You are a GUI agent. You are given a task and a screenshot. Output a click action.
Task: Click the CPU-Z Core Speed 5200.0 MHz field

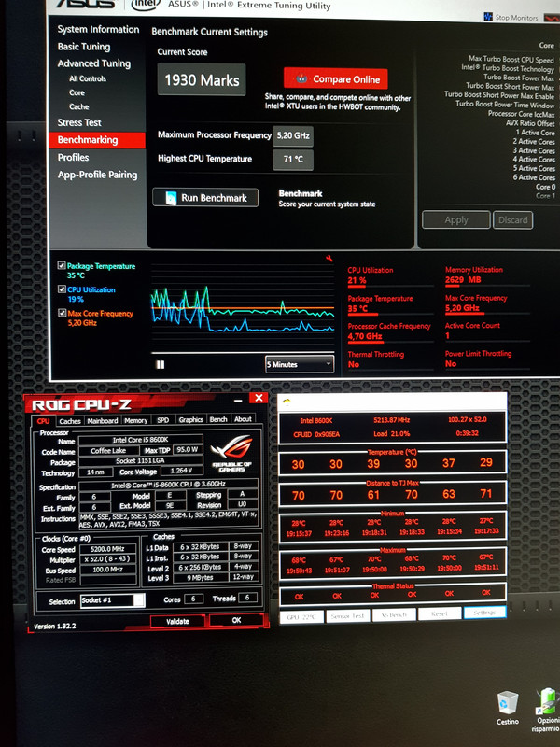[107, 549]
